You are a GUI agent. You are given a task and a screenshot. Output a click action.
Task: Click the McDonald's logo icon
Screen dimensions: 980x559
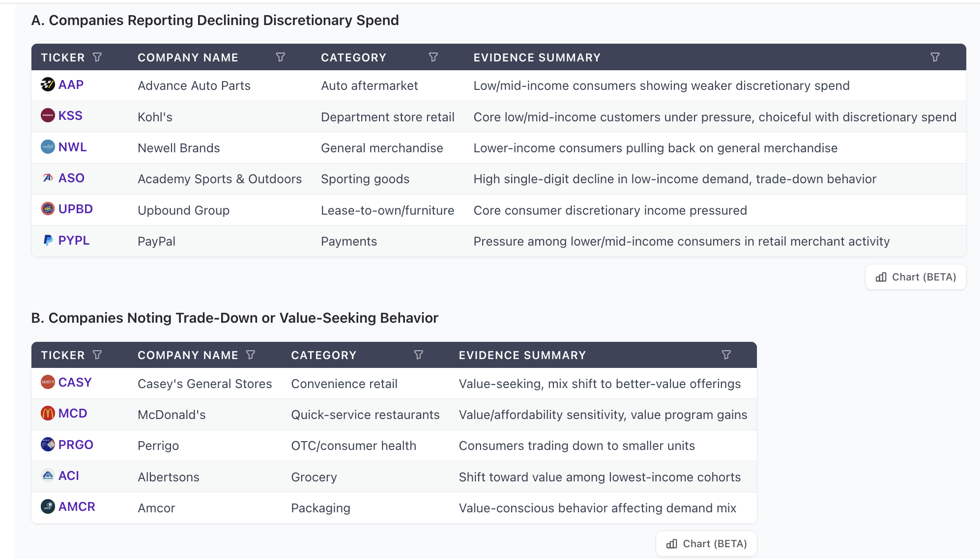pyautogui.click(x=48, y=414)
